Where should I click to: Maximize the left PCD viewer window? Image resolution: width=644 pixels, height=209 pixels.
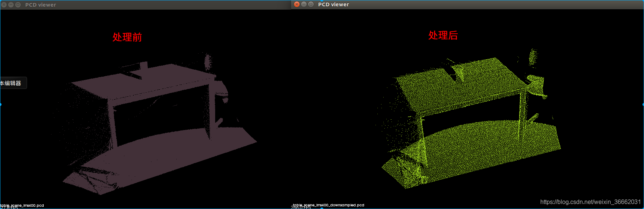(18, 5)
